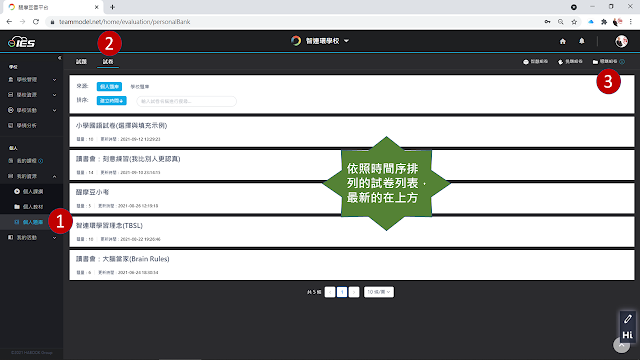Image resolution: width=640 pixels, height=360 pixels.
Task: Open the browser zoom magnifier icon
Action: click(561, 22)
